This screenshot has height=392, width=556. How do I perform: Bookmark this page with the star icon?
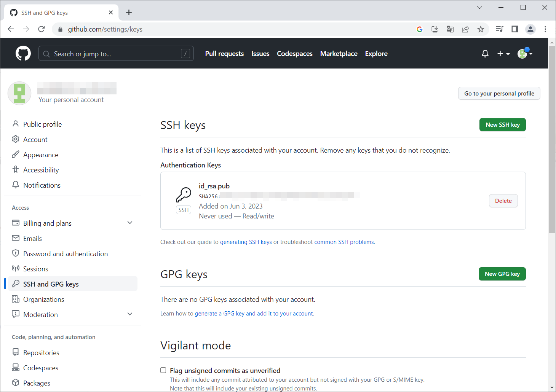tap(481, 29)
